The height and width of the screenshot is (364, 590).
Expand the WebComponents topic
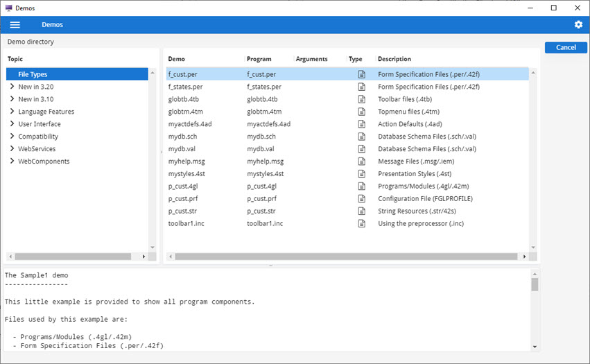tap(12, 161)
